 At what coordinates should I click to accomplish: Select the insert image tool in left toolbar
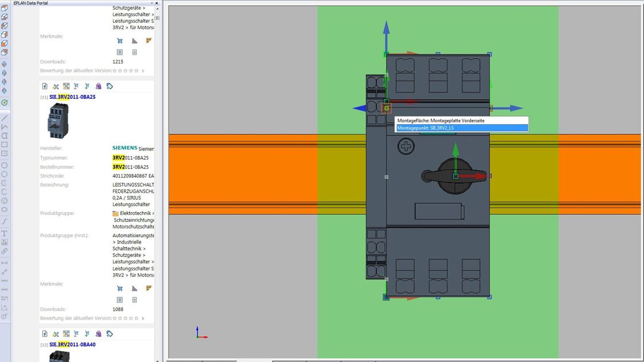(x=5, y=242)
